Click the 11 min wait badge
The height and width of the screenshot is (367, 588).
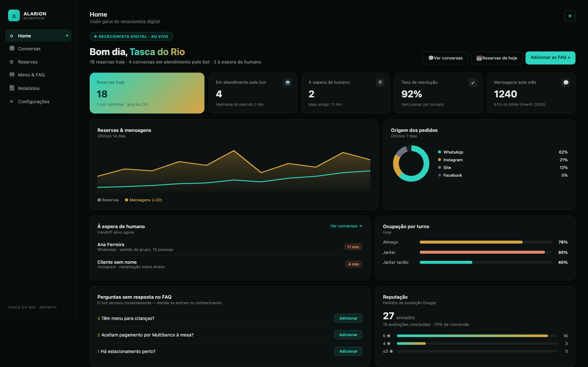353,247
